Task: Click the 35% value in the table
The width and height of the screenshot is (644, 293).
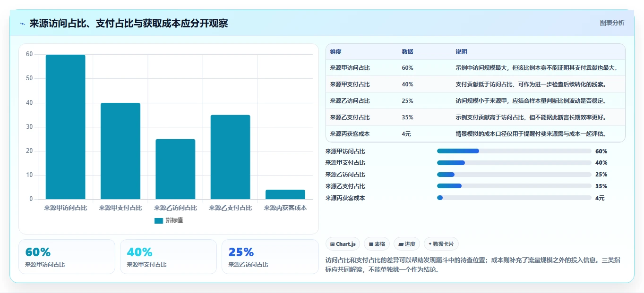Action: 407,117
